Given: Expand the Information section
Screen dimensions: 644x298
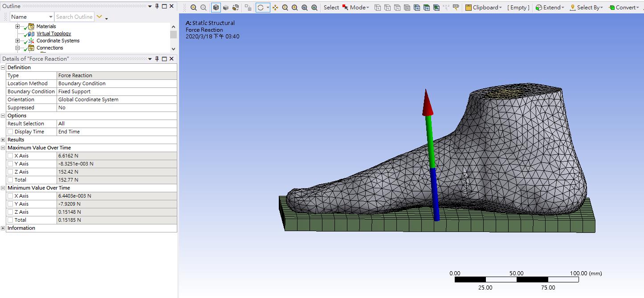Looking at the screenshot, I should click(x=3, y=228).
